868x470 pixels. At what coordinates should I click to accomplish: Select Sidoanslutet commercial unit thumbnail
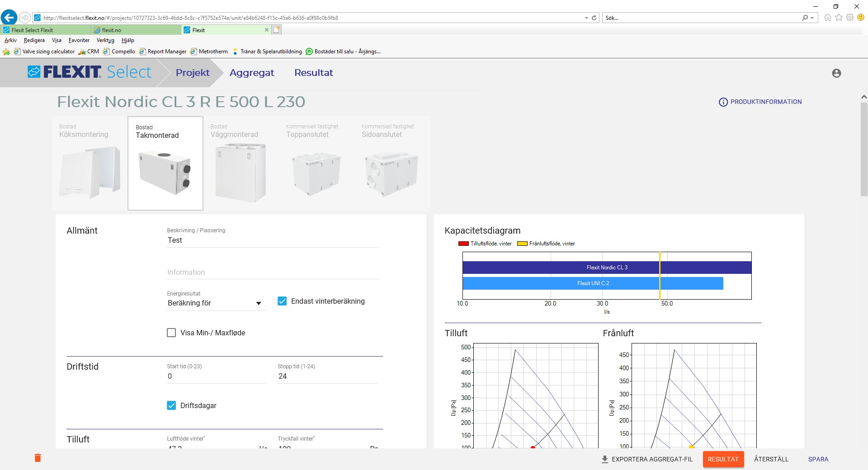[392, 164]
